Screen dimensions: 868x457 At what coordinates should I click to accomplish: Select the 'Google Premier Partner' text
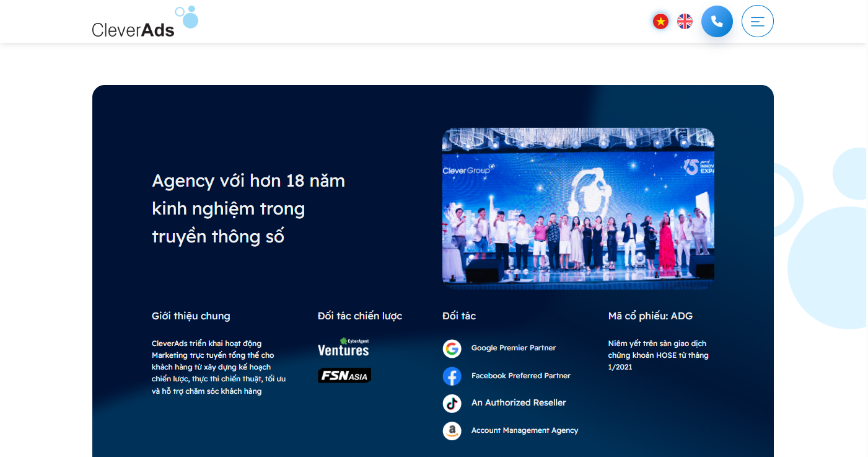tap(514, 348)
